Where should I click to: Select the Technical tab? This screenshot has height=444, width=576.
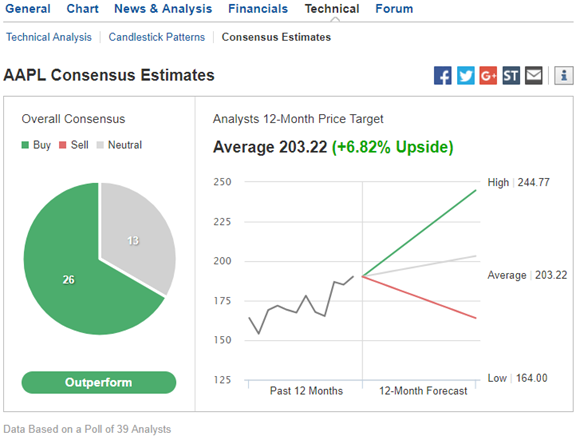tap(332, 8)
